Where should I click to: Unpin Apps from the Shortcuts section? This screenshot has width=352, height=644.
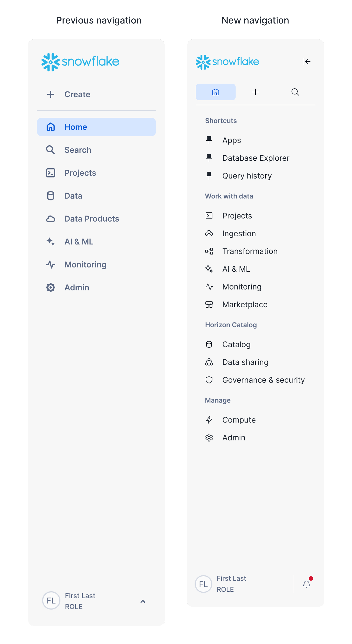click(209, 140)
